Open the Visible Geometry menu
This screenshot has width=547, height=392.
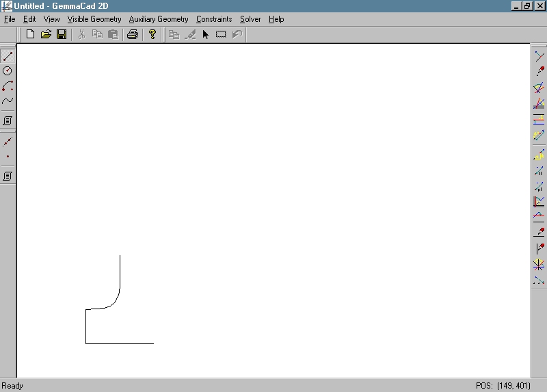[x=94, y=19]
